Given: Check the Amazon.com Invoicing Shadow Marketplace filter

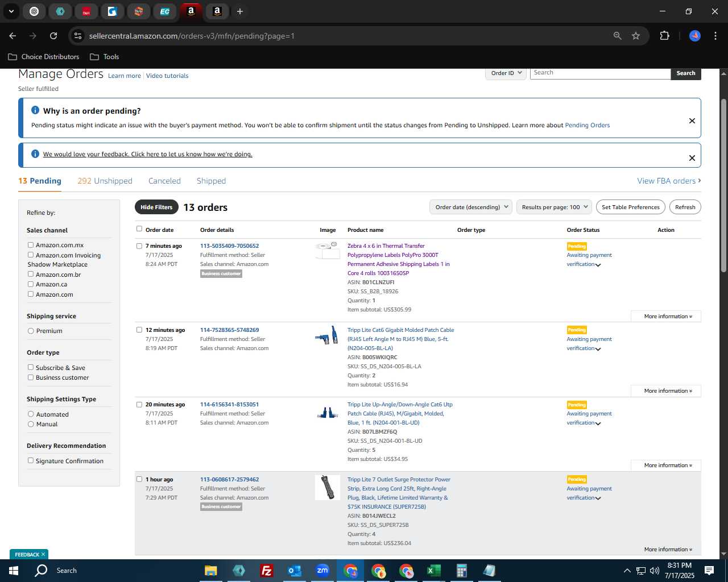Looking at the screenshot, I should click(x=31, y=255).
